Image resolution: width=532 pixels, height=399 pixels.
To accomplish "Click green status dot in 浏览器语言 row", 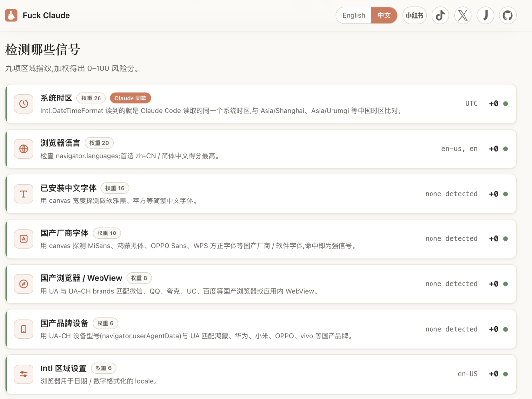I will click(505, 149).
